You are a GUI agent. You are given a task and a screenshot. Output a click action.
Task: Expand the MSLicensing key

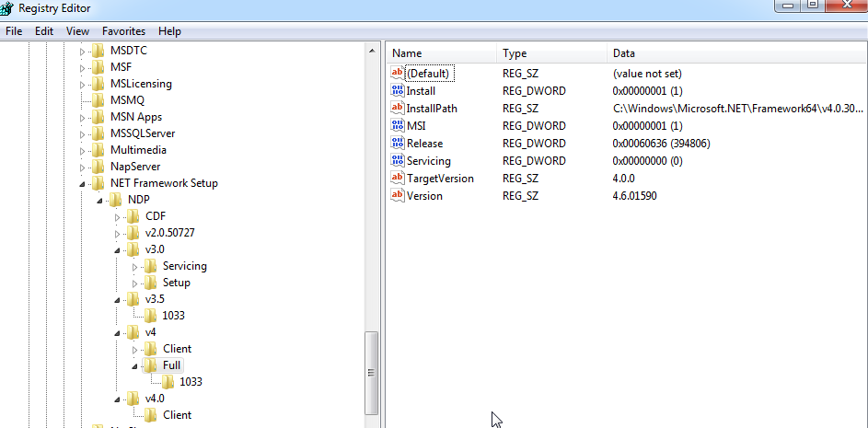pos(83,85)
